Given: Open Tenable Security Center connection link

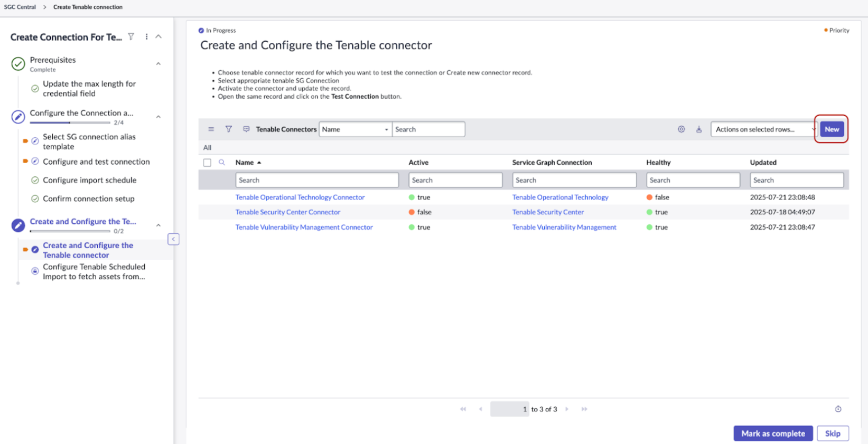Looking at the screenshot, I should tap(548, 212).
